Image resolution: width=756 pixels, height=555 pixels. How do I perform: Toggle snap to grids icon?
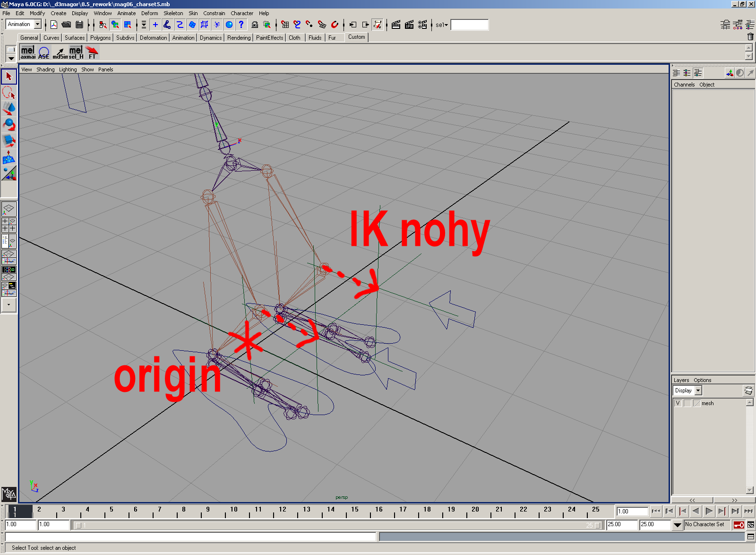click(285, 25)
